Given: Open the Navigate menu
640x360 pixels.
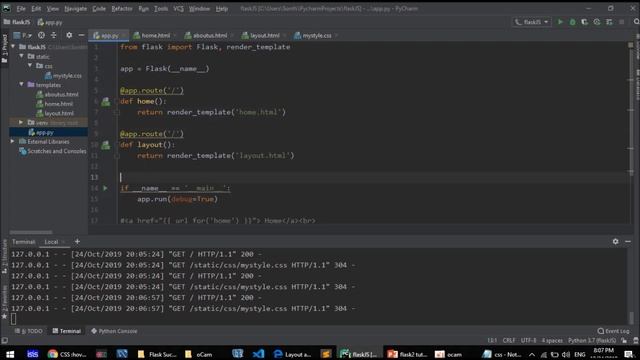Looking at the screenshot, I should (76, 9).
